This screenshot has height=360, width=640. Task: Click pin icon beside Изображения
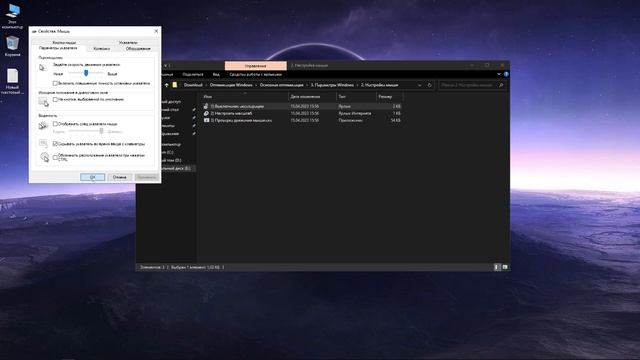(x=194, y=134)
